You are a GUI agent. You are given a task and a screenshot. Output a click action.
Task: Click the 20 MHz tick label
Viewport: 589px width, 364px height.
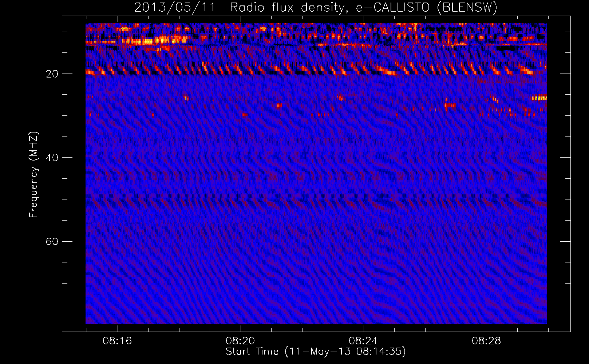[x=52, y=74]
